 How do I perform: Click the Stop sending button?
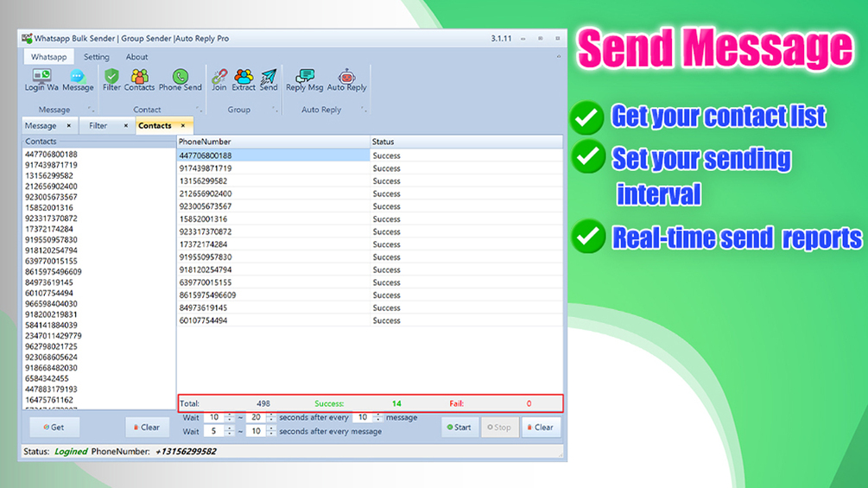[499, 428]
